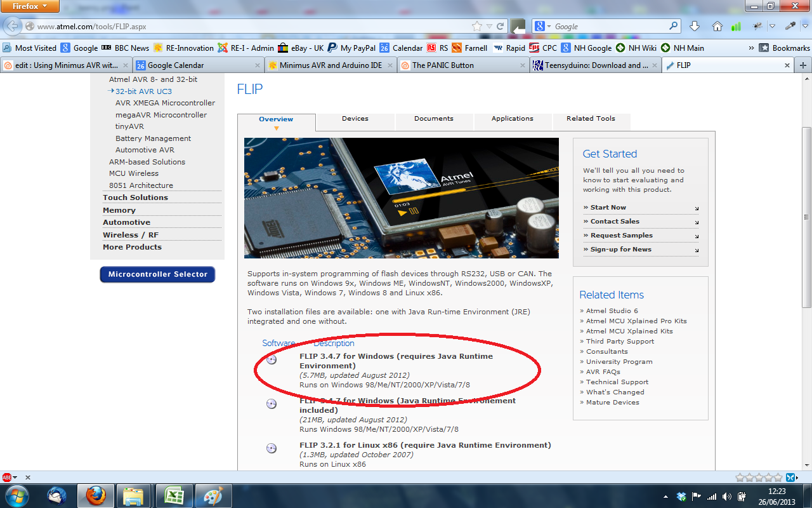
Task: Click the disc icon for FLIP 3.2.1 Linux
Action: click(272, 448)
